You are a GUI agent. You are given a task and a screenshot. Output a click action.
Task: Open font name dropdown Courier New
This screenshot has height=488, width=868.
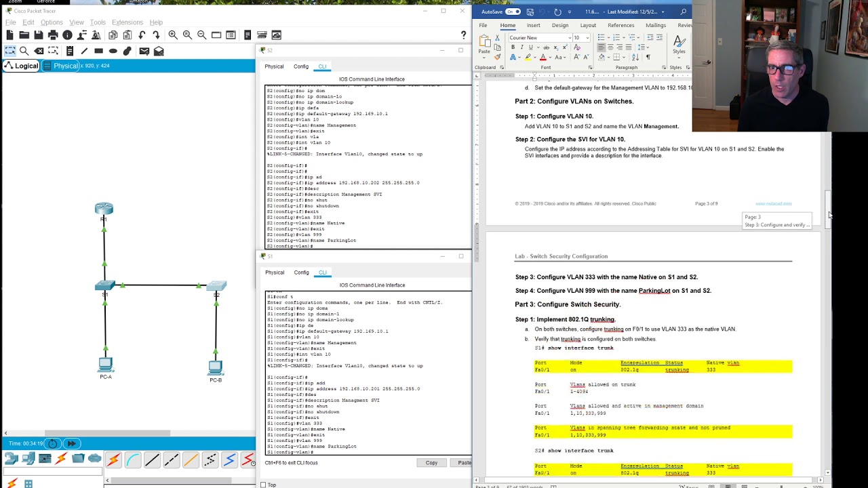pos(570,38)
